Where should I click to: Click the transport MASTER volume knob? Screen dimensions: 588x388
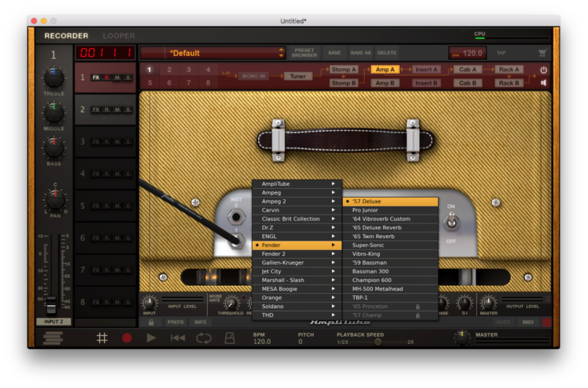[462, 337]
